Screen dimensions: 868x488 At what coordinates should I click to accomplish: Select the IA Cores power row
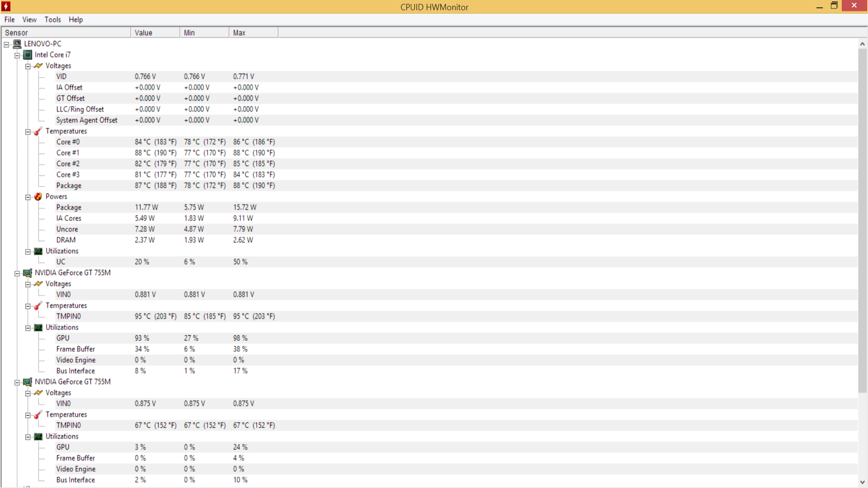[456, 218]
